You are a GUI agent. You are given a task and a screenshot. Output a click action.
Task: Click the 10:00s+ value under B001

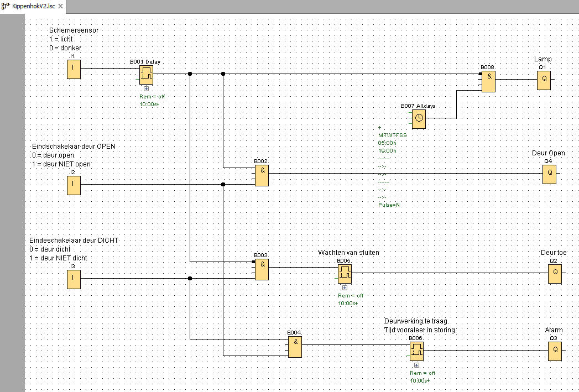tap(149, 104)
